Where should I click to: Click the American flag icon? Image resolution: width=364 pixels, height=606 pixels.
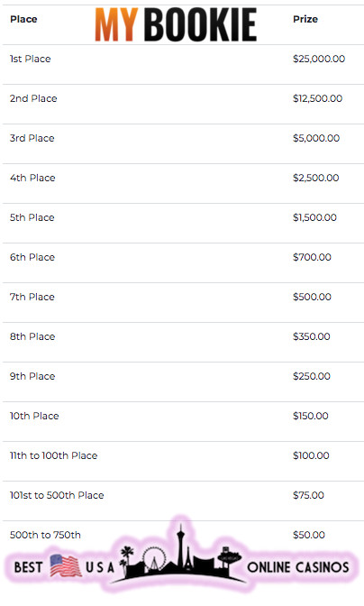[66, 565]
